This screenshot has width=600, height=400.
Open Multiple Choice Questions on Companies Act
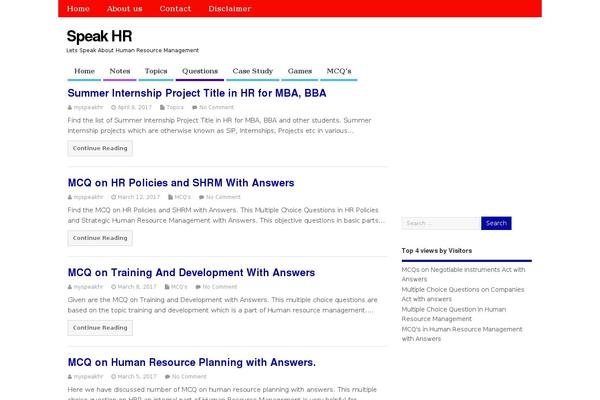pos(463,294)
